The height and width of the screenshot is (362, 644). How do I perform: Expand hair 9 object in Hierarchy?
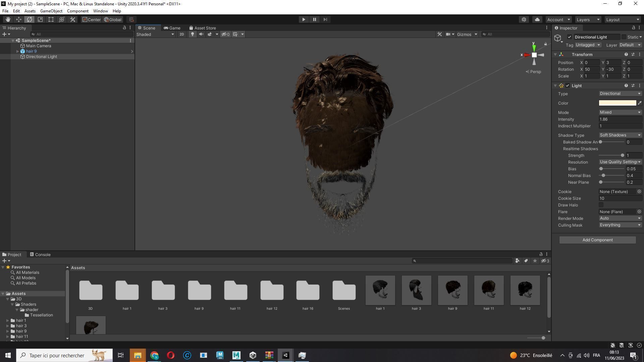tap(17, 51)
